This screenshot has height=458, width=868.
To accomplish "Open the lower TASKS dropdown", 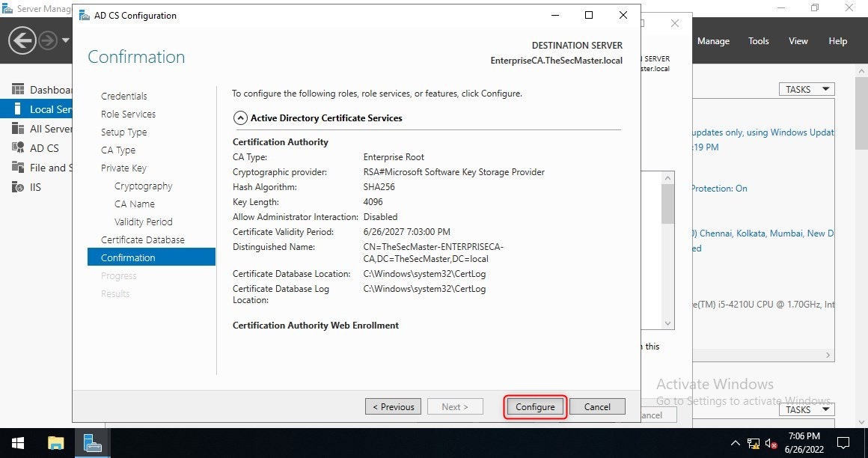I will tap(807, 409).
